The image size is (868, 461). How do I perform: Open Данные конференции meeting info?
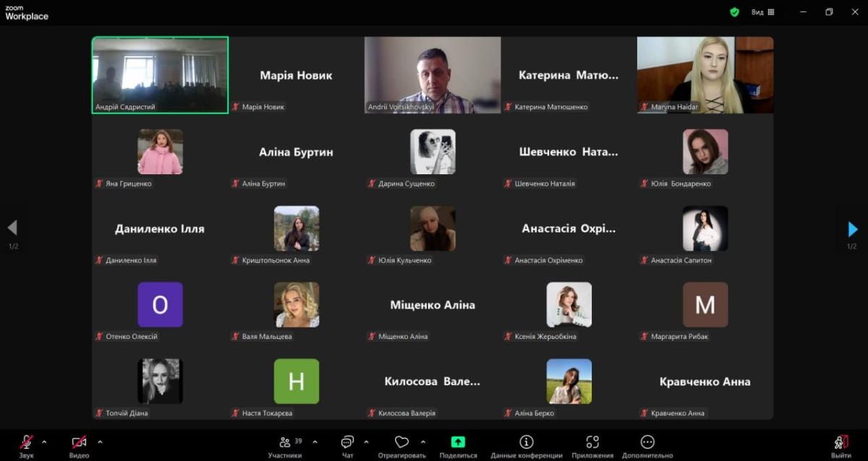pyautogui.click(x=527, y=447)
